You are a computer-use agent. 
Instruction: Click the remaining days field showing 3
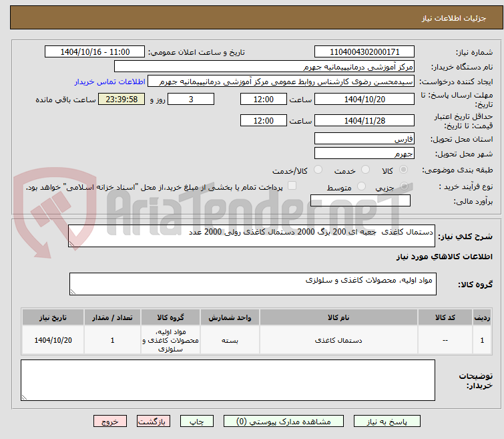(191, 99)
